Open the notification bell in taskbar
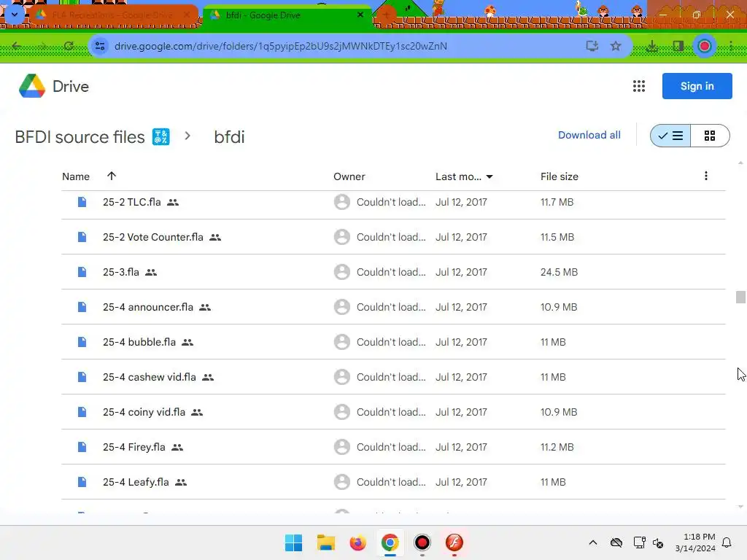This screenshot has height=560, width=747. [x=727, y=542]
